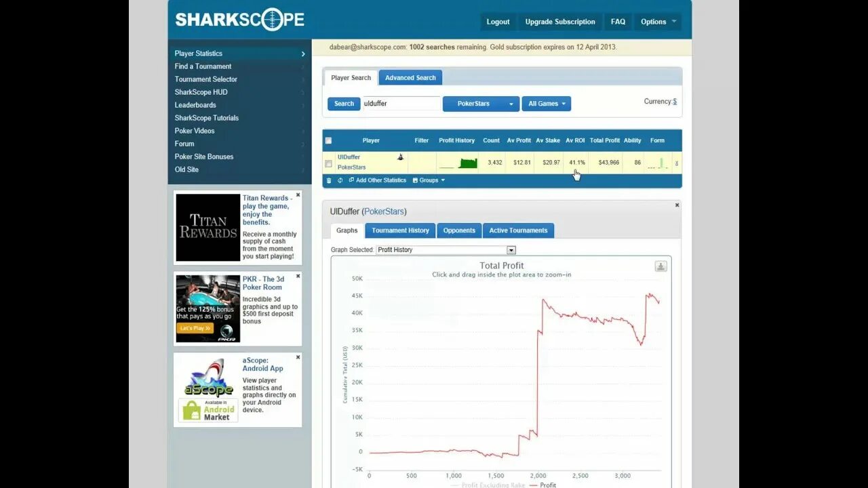The height and width of the screenshot is (488, 868).
Task: Click the Titan Rewards ad image
Action: tap(208, 228)
